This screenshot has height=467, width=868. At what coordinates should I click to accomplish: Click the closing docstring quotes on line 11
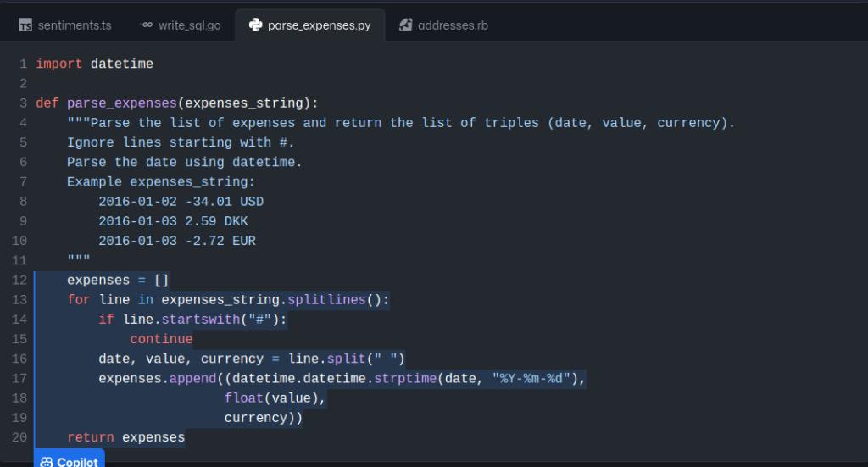click(x=79, y=259)
